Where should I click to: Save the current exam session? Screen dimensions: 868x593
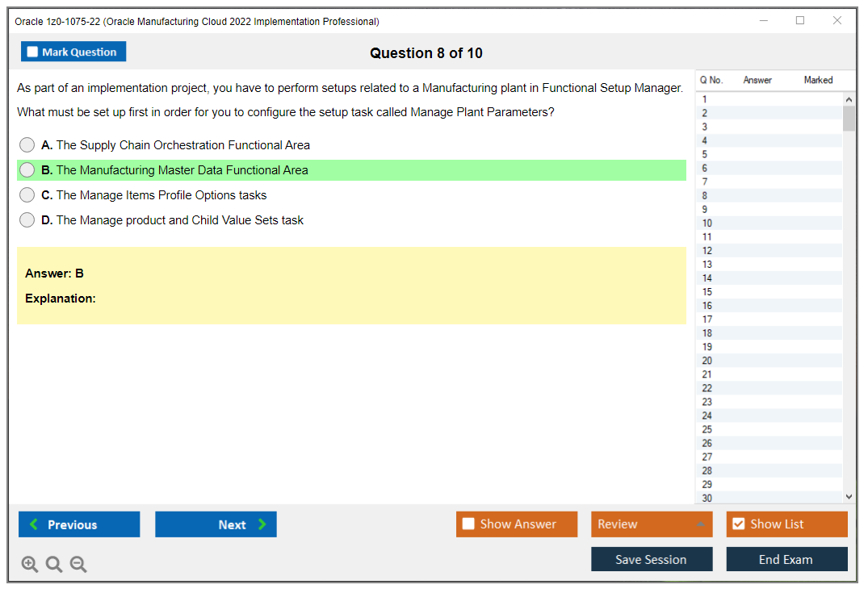(x=652, y=559)
